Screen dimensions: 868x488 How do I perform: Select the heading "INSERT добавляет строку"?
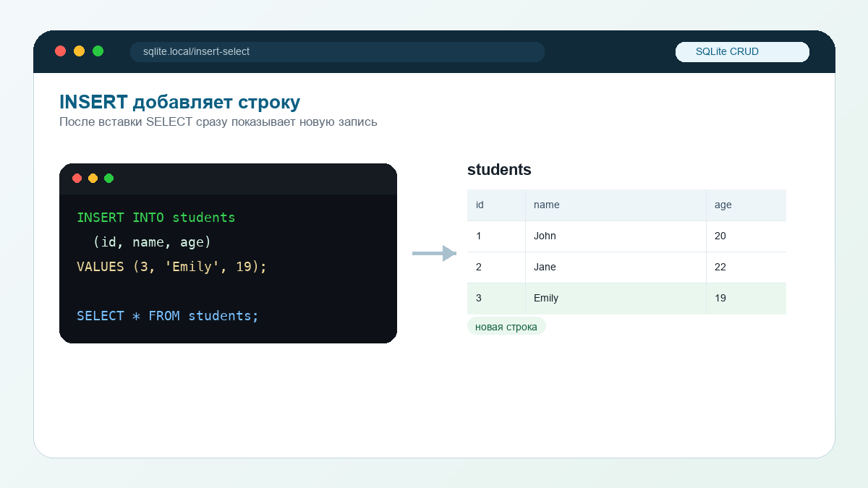click(x=179, y=102)
